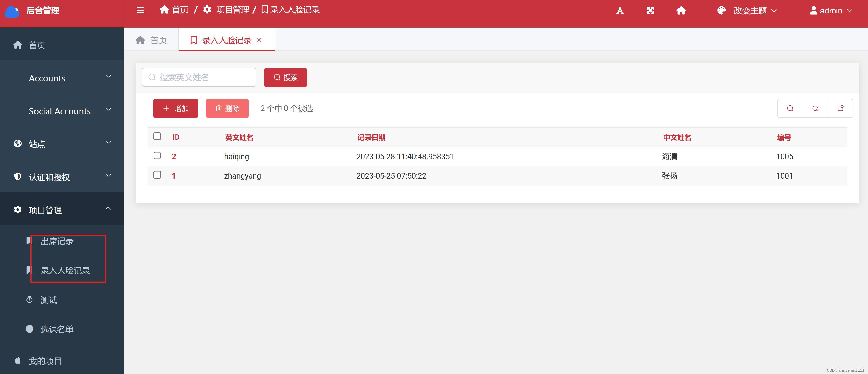
Task: Click the export icon in table toolbar
Action: [x=840, y=108]
